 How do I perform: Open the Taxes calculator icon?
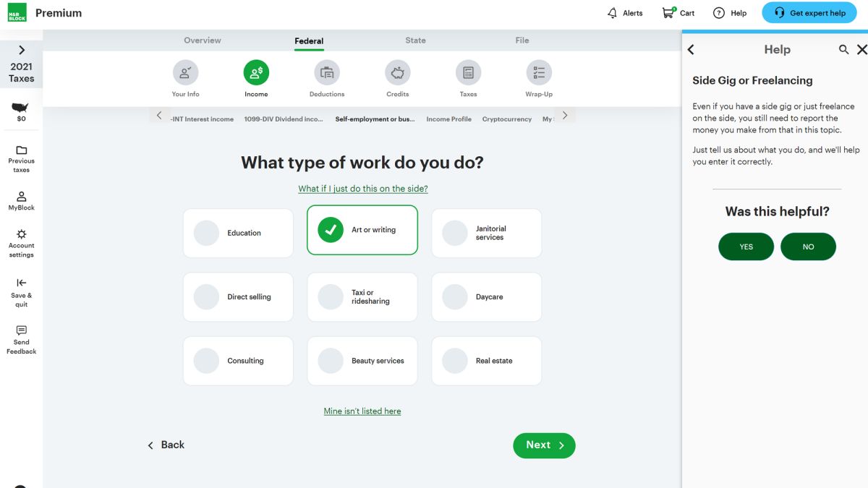tap(468, 73)
